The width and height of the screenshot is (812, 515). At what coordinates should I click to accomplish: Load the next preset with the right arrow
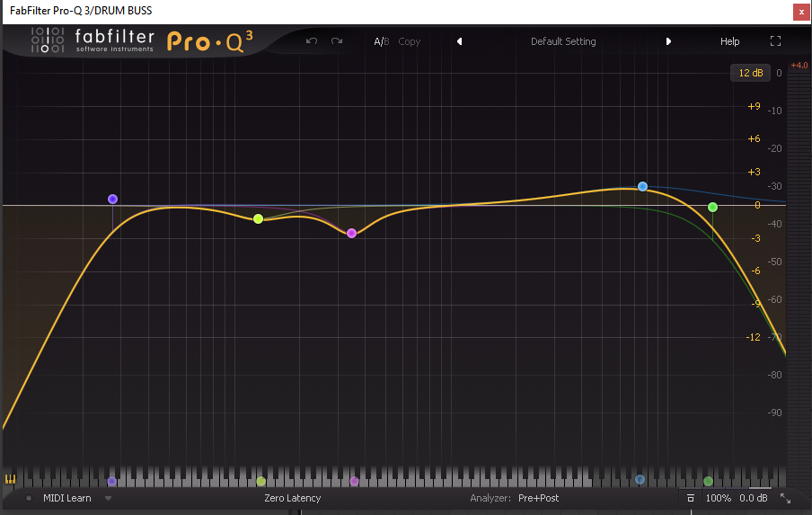click(x=668, y=41)
